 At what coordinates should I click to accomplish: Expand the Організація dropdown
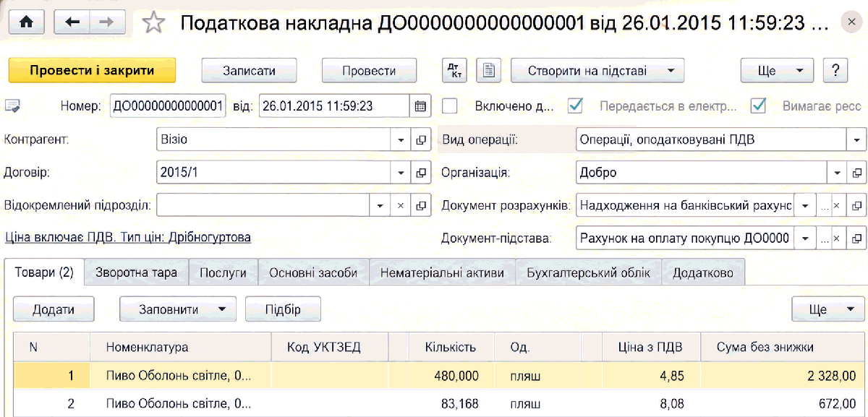(837, 173)
